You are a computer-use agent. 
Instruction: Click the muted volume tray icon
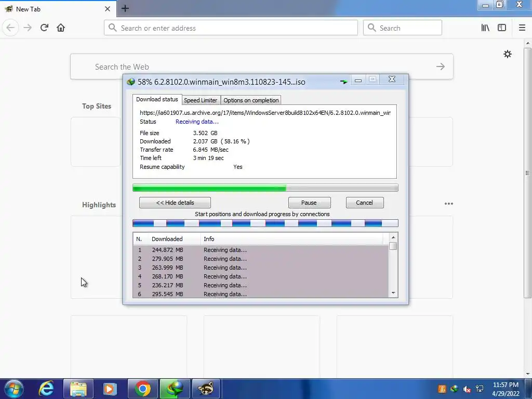pos(467,389)
